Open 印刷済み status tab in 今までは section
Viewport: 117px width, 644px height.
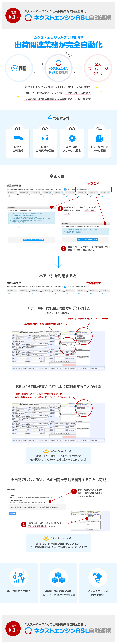tap(92, 193)
